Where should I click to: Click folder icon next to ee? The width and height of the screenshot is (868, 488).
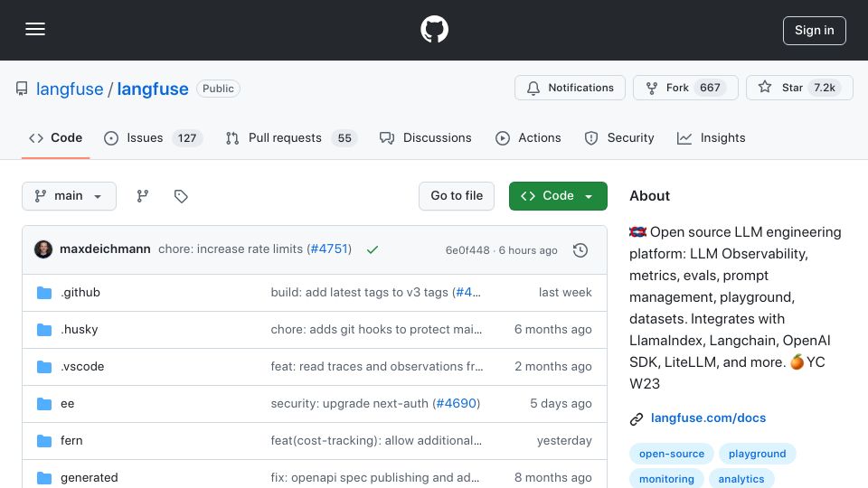(44, 404)
